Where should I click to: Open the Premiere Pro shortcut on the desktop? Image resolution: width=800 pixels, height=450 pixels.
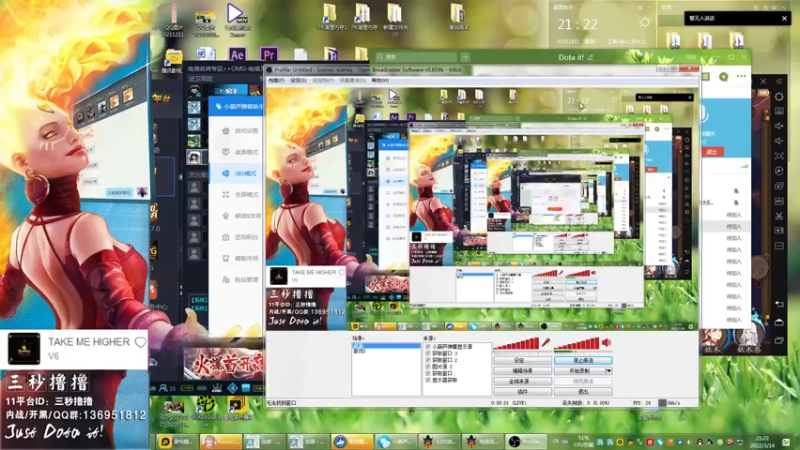[x=268, y=54]
